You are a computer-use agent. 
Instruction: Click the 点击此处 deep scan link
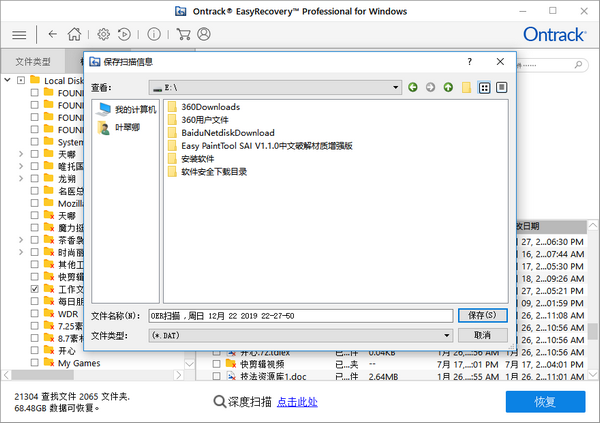[297, 402]
